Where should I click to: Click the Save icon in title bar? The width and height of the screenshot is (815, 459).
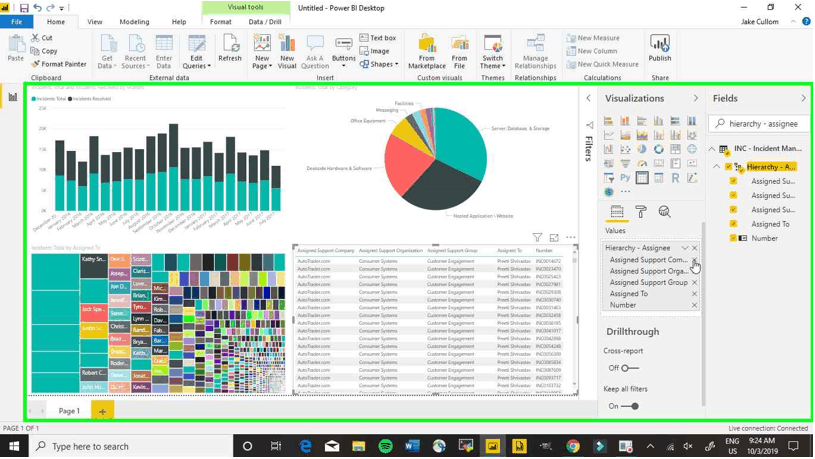(24, 8)
